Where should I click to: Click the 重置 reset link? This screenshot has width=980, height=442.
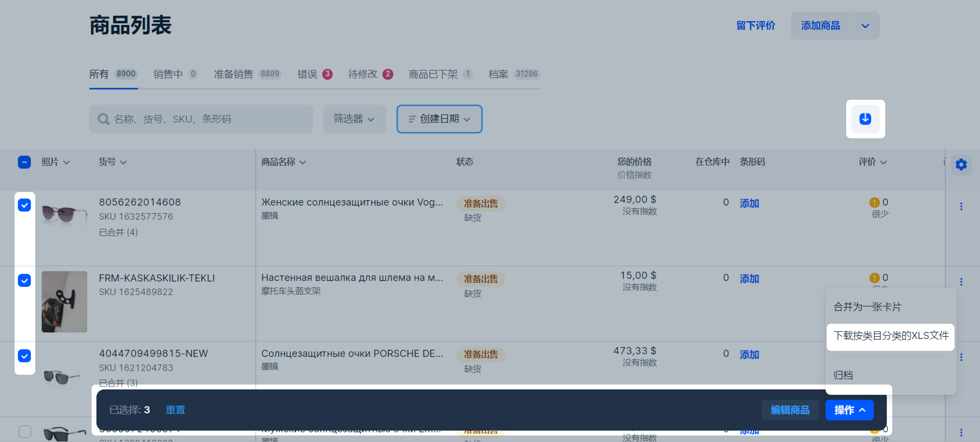click(x=175, y=410)
